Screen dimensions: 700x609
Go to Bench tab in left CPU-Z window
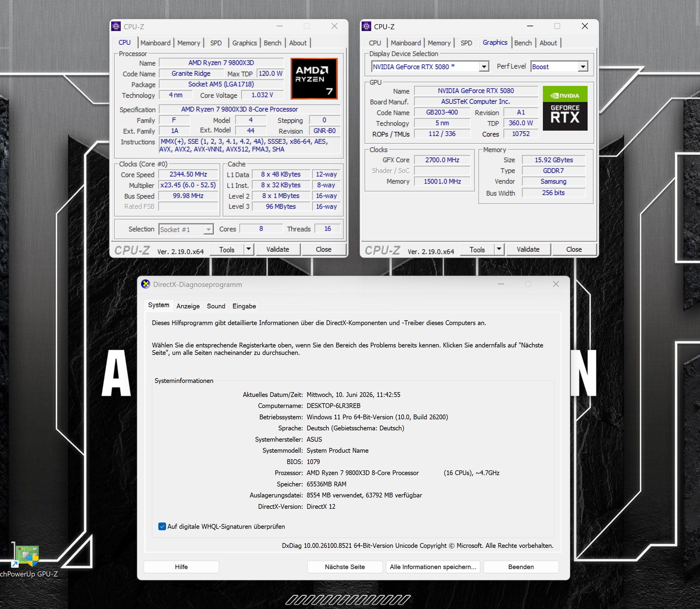[x=273, y=43]
